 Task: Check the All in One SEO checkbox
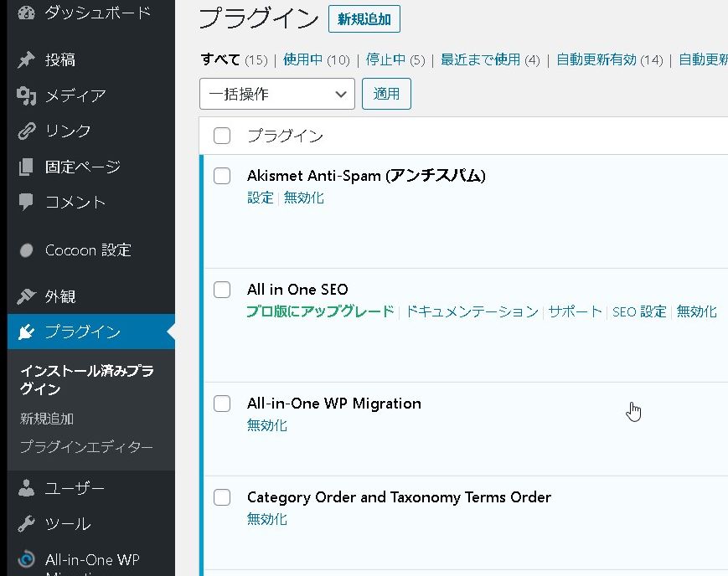coord(222,290)
